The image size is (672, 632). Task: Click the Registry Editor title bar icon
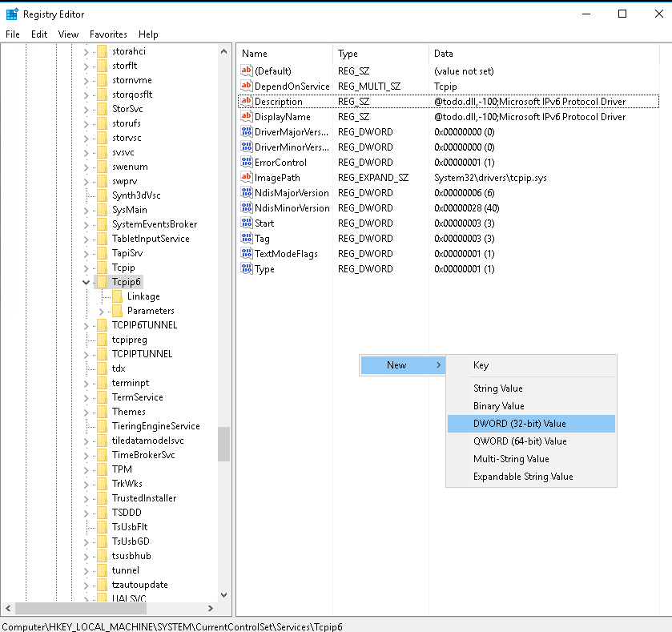12,14
